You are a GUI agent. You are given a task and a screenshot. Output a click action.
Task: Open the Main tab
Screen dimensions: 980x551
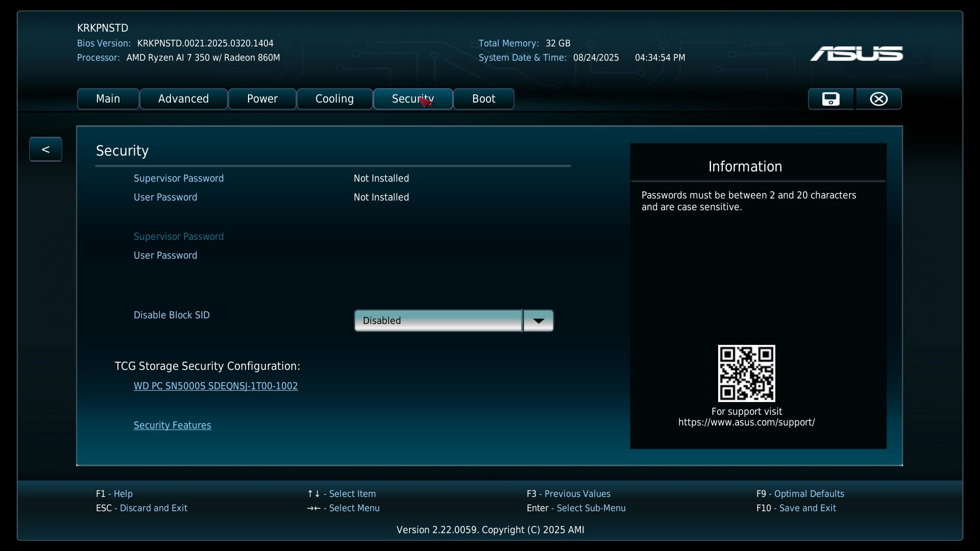coord(108,99)
